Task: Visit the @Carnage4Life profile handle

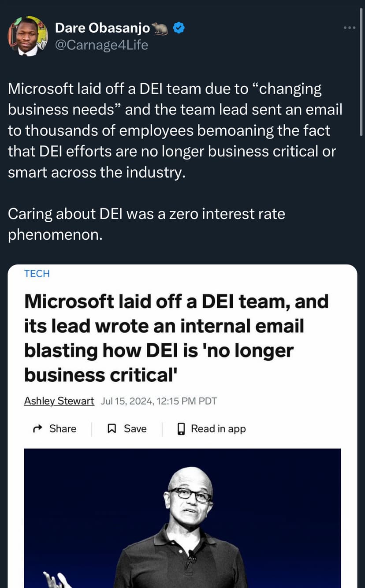Action: (x=102, y=45)
